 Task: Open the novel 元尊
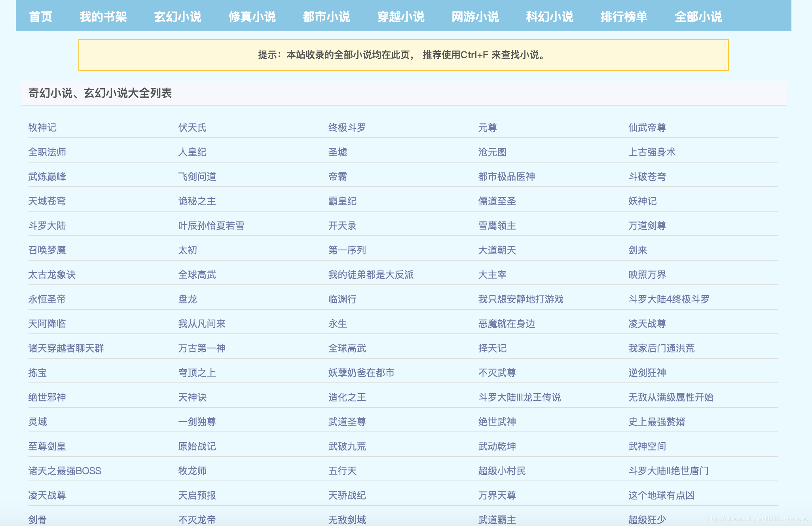(x=488, y=127)
